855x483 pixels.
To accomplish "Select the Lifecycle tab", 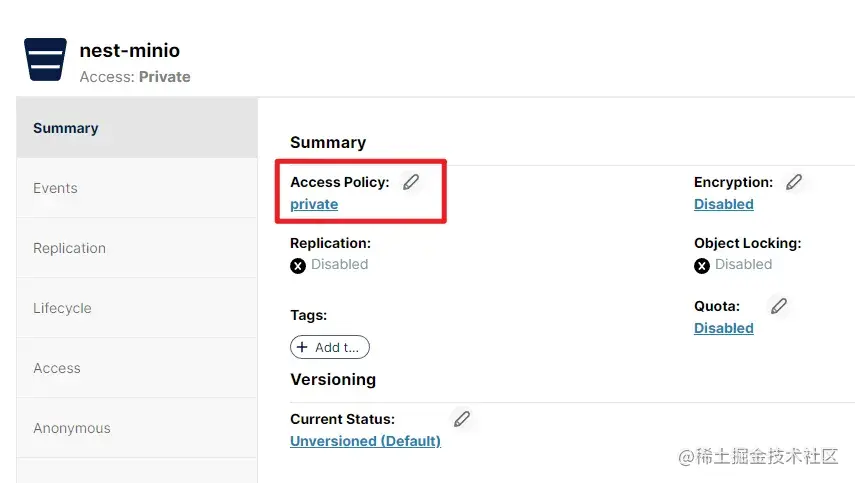I will pos(62,308).
